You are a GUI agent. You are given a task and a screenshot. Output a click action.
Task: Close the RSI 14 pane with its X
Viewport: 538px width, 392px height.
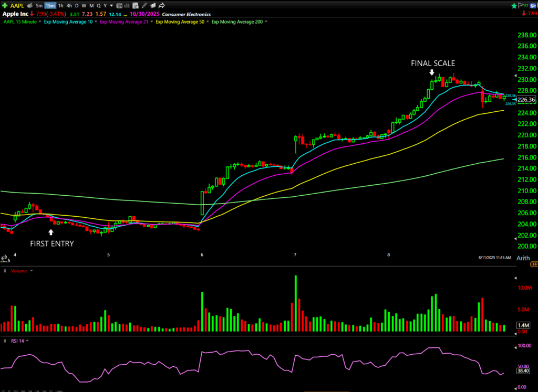(5, 341)
